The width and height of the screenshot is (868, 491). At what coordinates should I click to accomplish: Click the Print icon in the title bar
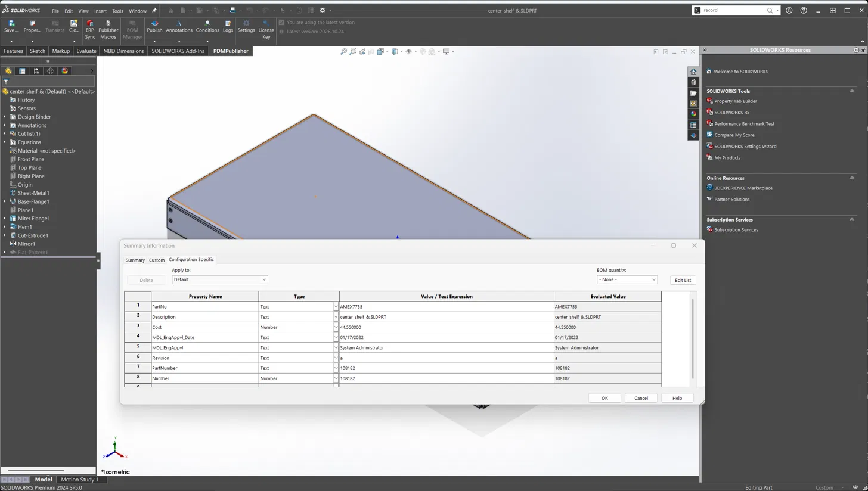[x=232, y=10]
